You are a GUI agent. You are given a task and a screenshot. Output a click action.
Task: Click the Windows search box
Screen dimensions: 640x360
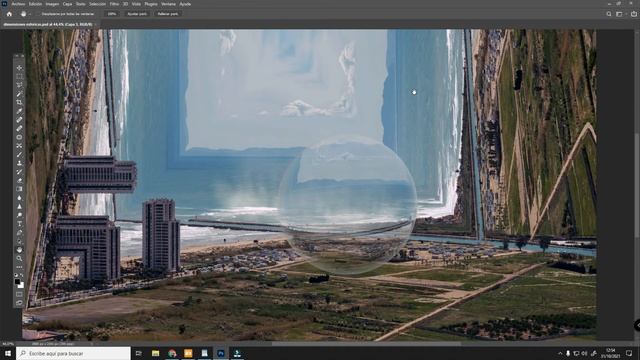click(x=73, y=353)
